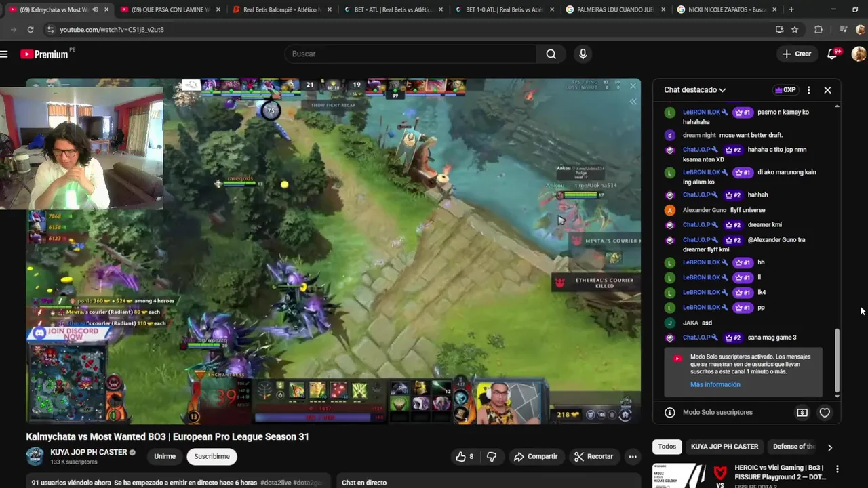Switch to QUE PASA CON LAMINE tab
Screen dimensions: 868x488
point(170,9)
